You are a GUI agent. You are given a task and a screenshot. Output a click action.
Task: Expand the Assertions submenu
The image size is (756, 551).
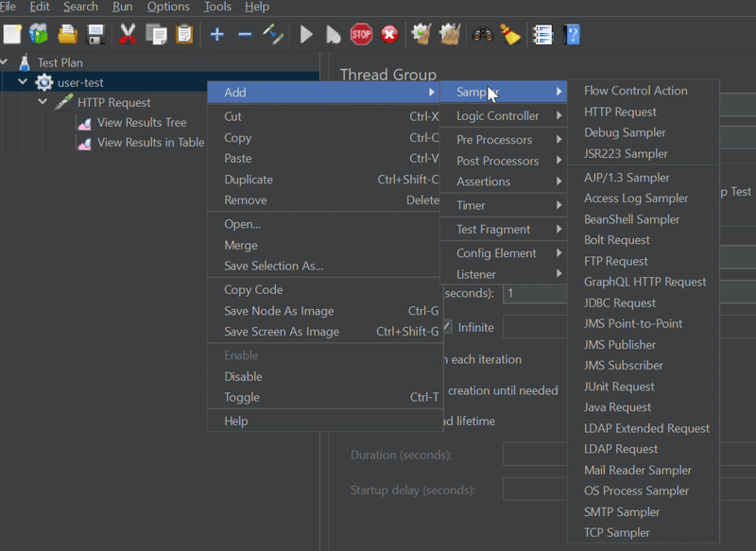(x=504, y=181)
